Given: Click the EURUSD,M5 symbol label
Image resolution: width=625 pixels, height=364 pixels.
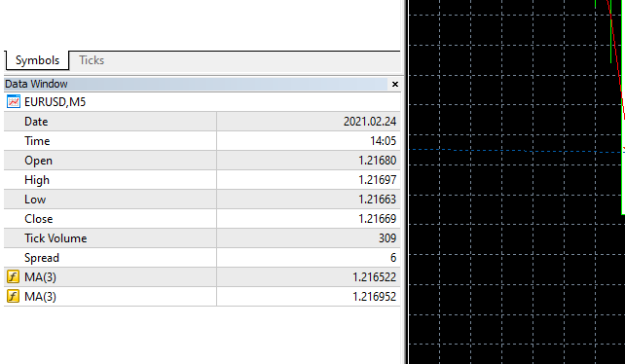Looking at the screenshot, I should (55, 102).
